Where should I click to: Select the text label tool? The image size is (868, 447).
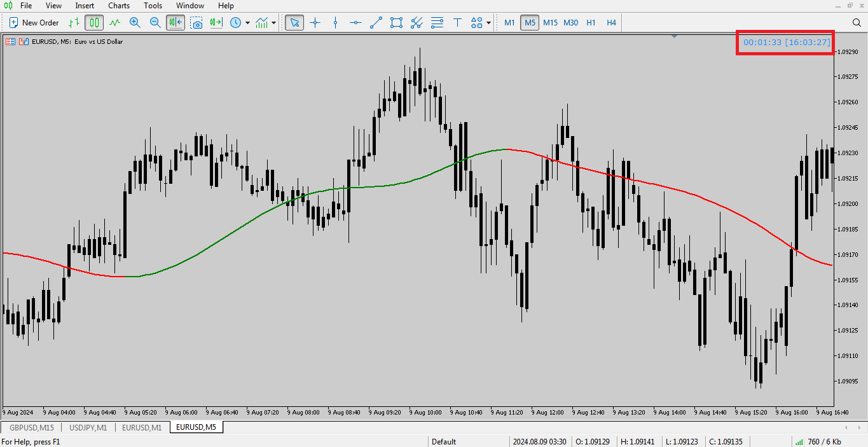pos(457,23)
